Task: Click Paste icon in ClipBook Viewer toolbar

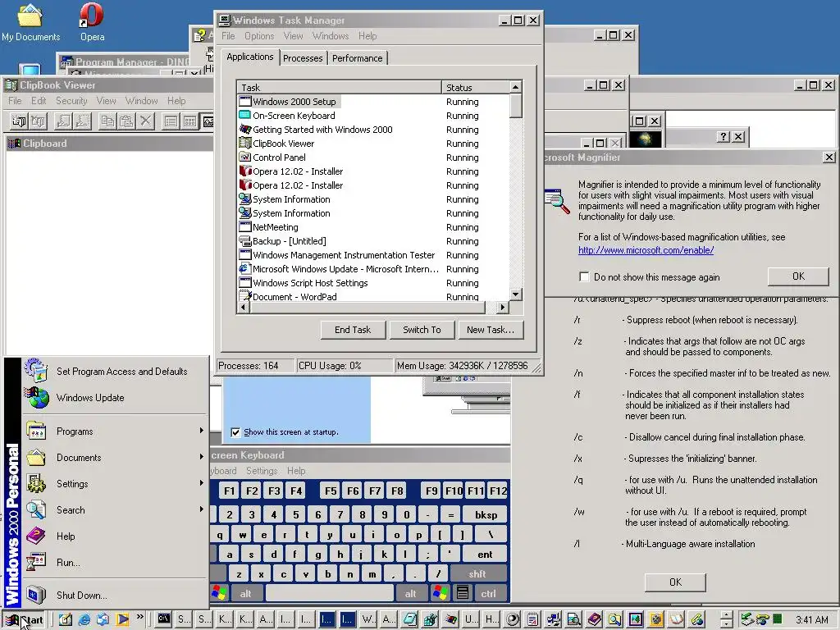Action: coord(126,121)
